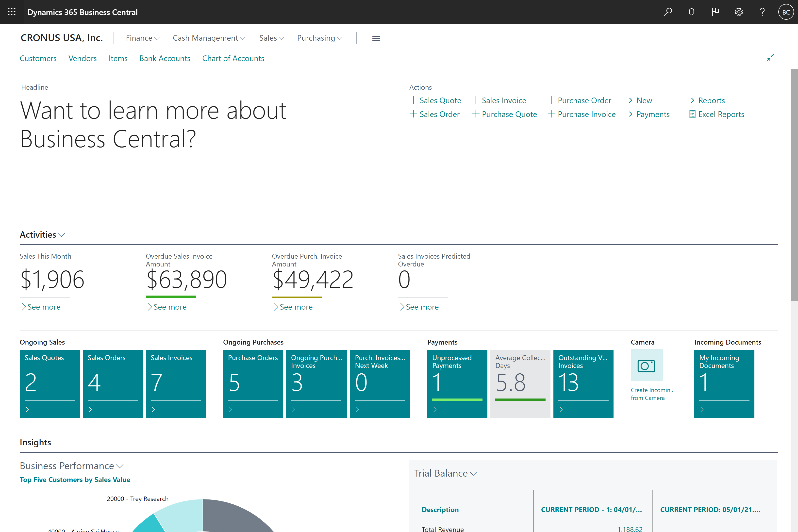This screenshot has width=798, height=532.
Task: Collapse the header with the shrink arrows
Action: (x=770, y=58)
